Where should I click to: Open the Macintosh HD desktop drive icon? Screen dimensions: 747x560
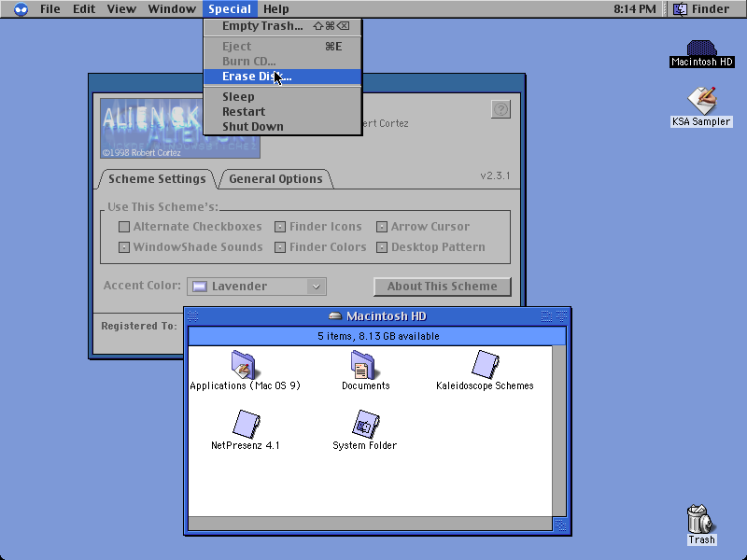point(701,49)
